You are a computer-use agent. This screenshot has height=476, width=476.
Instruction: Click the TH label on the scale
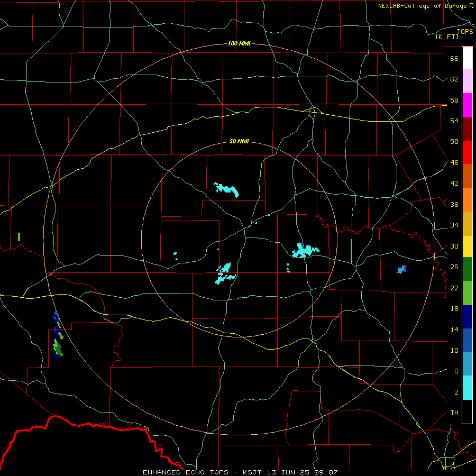tap(454, 413)
